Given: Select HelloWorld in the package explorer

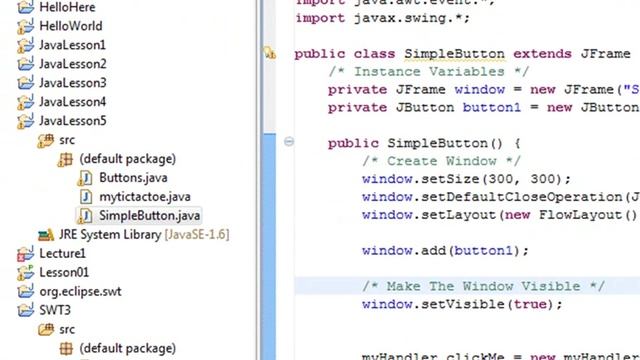Looking at the screenshot, I should [71, 26].
